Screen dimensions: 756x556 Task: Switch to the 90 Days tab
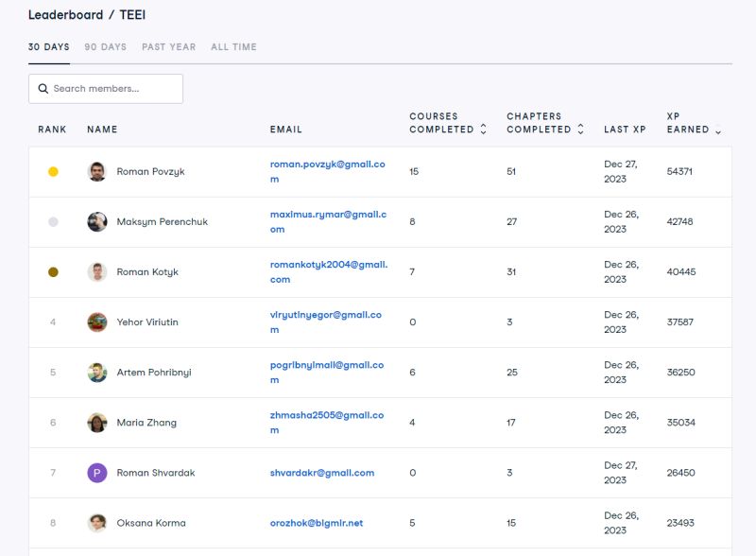point(105,47)
